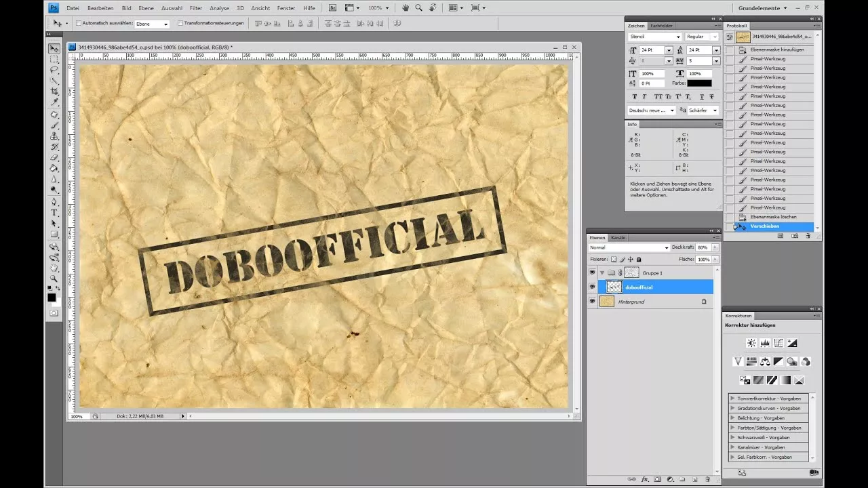
Task: Enable the Transformationssteuerungen checkbox in the options bar
Action: (x=179, y=22)
